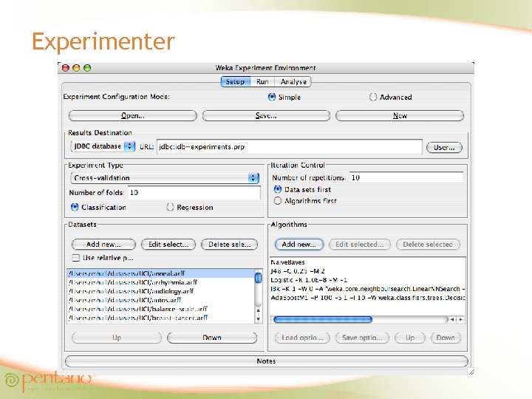Click the JDBC URL input field
This screenshot has height=399, width=532.
coord(290,147)
